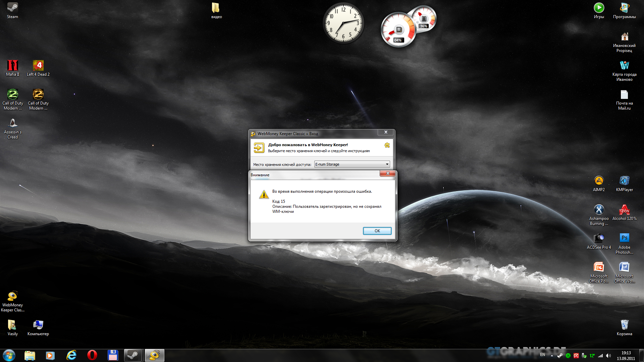Screen dimensions: 644x362
Task: Click the star icon in WebMoney Keeper window
Action: pyautogui.click(x=387, y=145)
